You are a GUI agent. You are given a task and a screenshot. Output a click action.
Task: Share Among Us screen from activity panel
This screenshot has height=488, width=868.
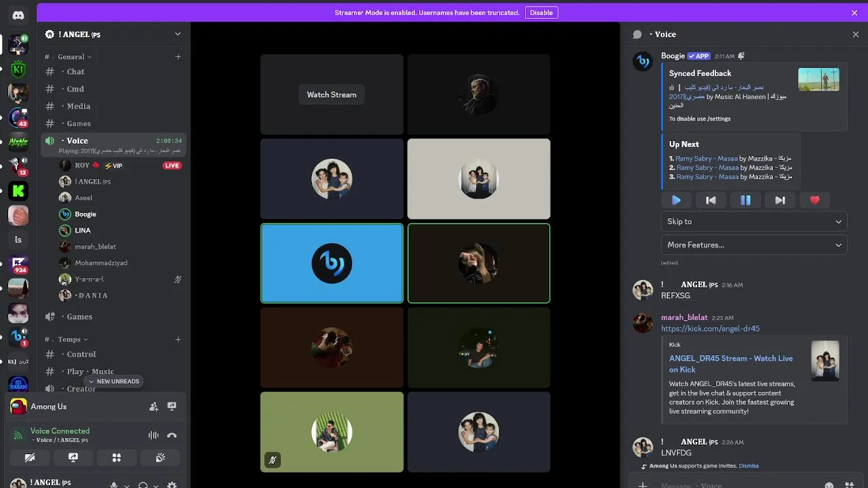[x=172, y=407]
